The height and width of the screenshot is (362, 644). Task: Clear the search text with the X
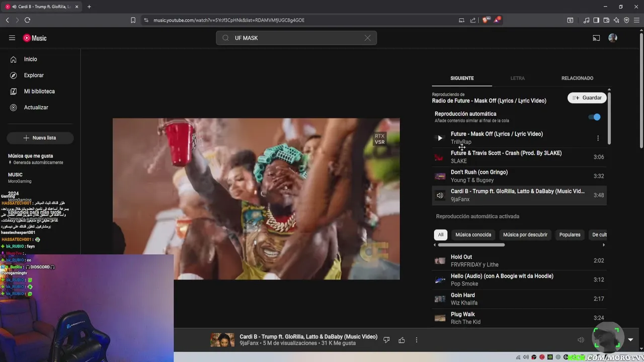[x=367, y=38]
